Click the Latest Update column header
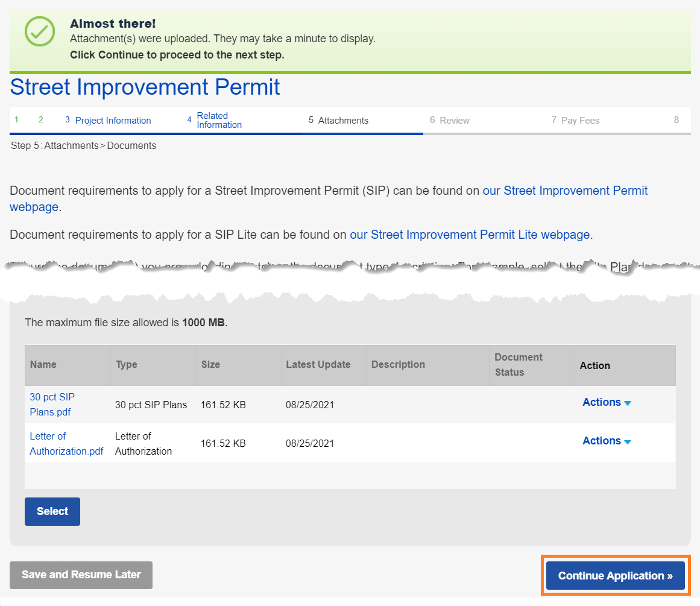 click(318, 365)
